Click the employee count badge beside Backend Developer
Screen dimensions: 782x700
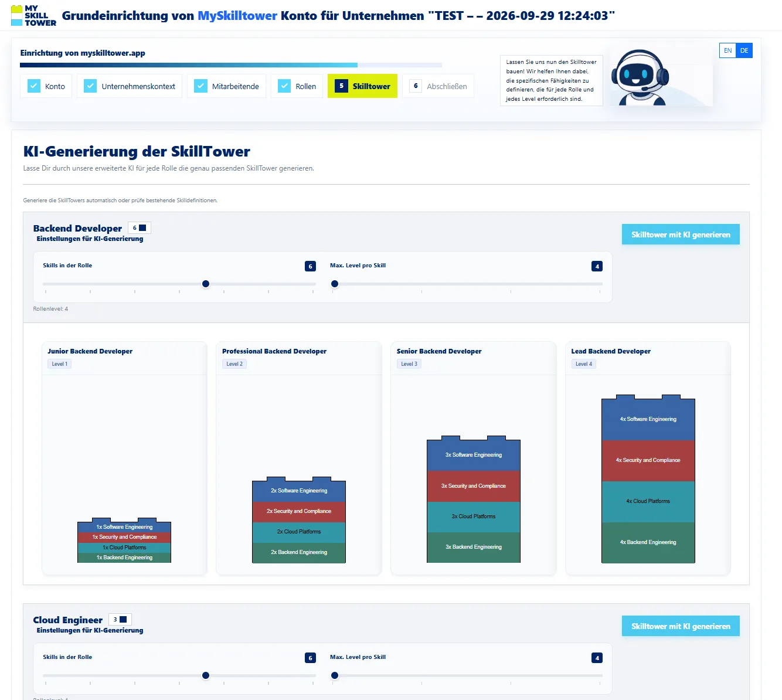tap(140, 227)
